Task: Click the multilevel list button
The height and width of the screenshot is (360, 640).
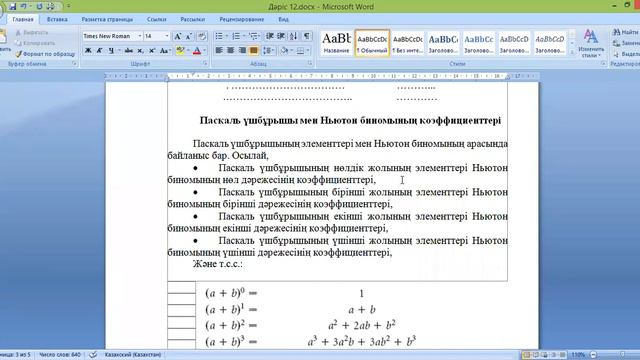Action: (254, 36)
